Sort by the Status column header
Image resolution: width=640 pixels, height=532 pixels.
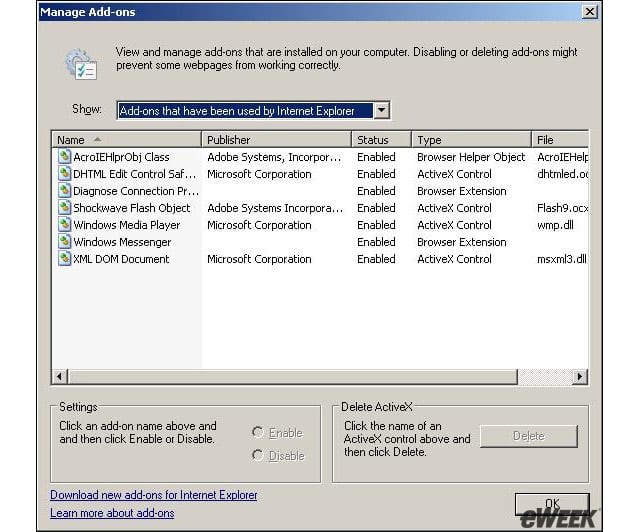pyautogui.click(x=381, y=140)
